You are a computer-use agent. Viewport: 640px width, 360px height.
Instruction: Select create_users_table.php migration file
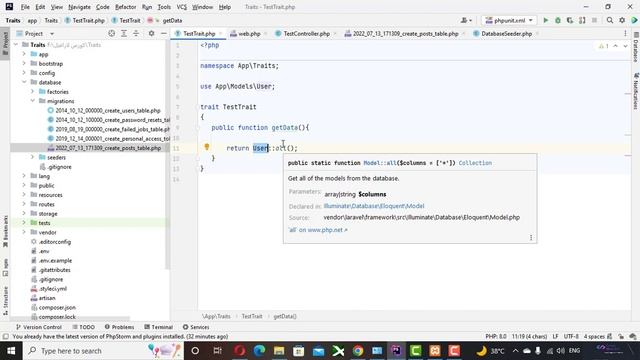coord(108,110)
